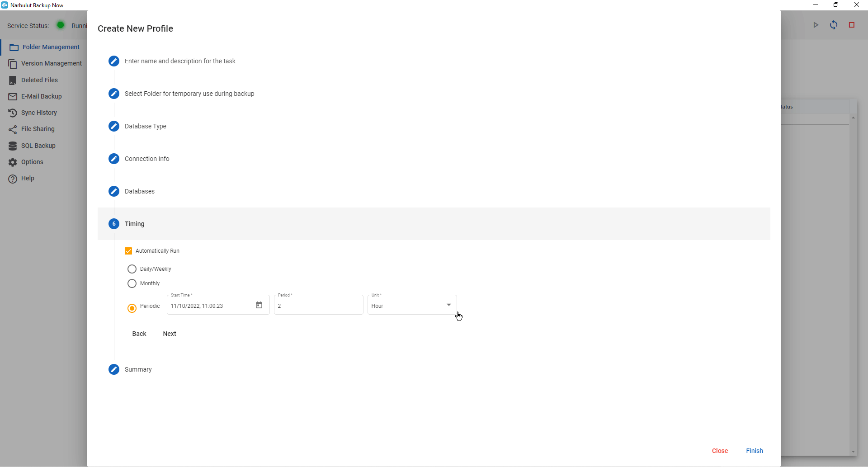Click edit icon for temporary folder step

pos(114,94)
